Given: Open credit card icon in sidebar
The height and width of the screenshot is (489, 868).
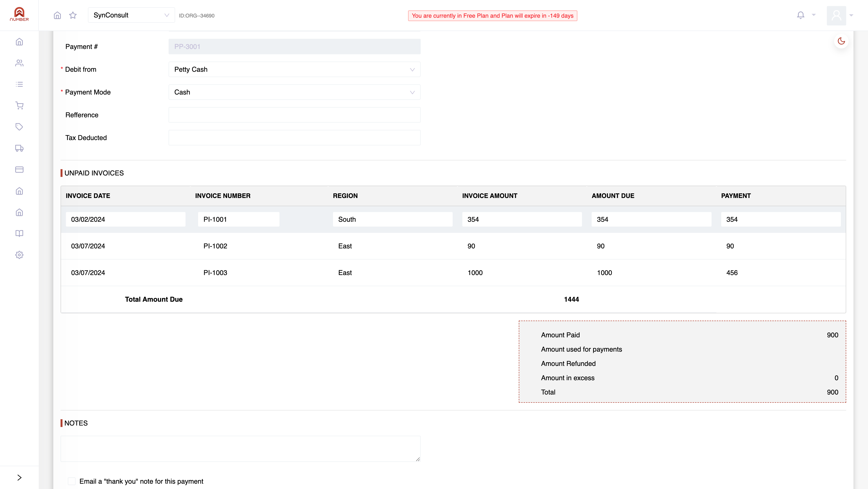Looking at the screenshot, I should coord(19,170).
